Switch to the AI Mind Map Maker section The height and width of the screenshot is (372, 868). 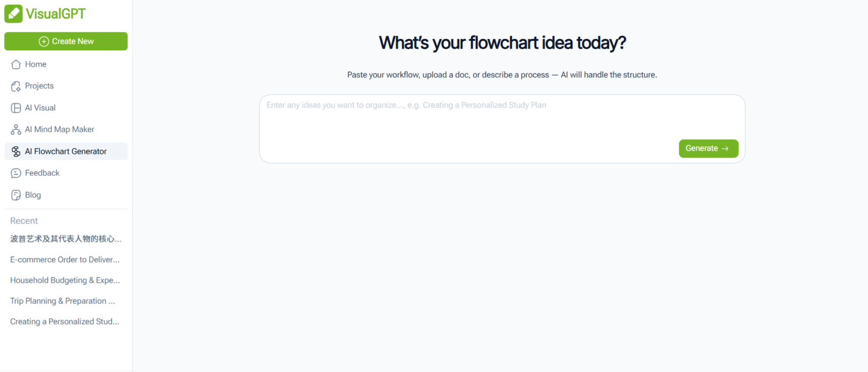tap(59, 129)
